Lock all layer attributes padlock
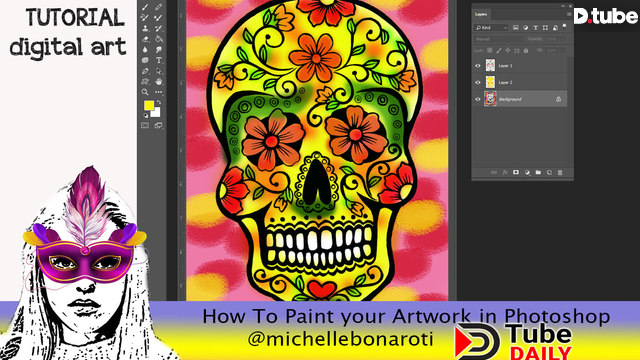The width and height of the screenshot is (640, 360). 526,51
